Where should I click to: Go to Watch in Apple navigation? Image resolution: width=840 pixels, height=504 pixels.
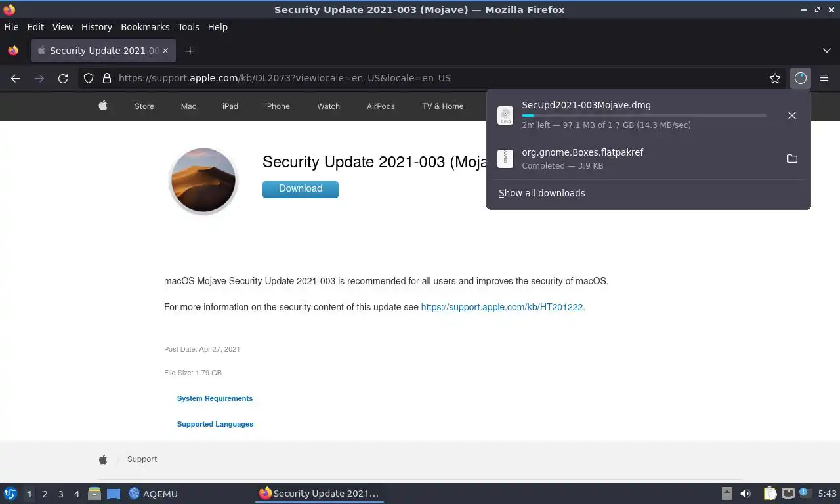pos(329,106)
